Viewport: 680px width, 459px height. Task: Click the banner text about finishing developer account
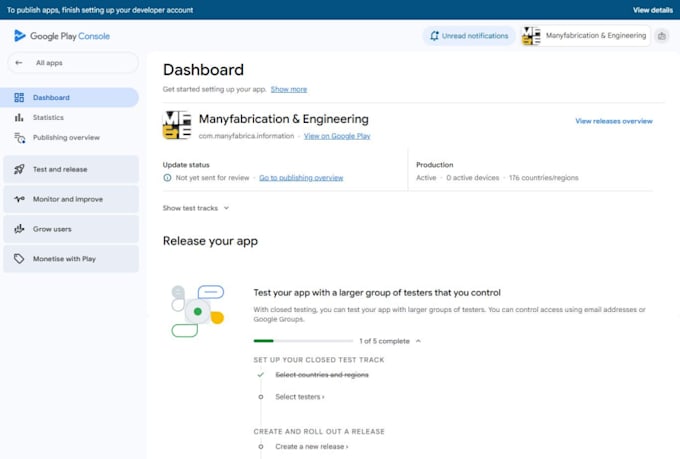click(x=100, y=10)
